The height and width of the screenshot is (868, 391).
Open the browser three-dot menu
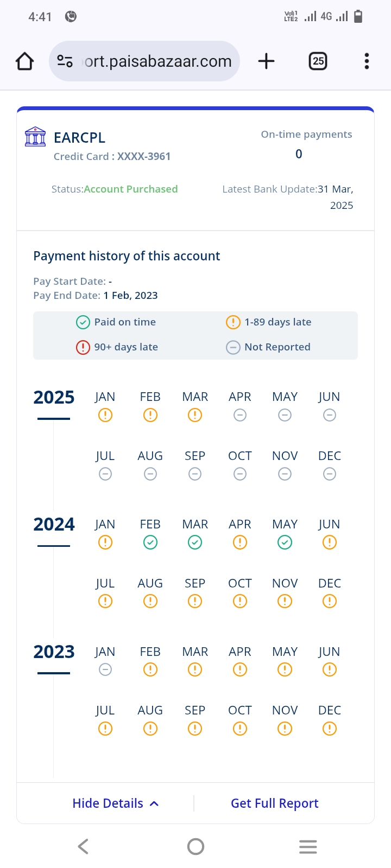point(367,61)
